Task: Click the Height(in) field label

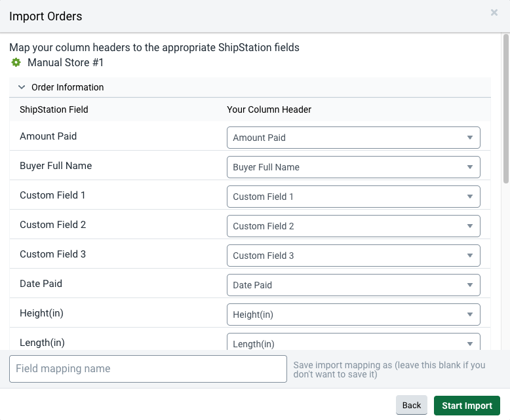Action: [42, 313]
